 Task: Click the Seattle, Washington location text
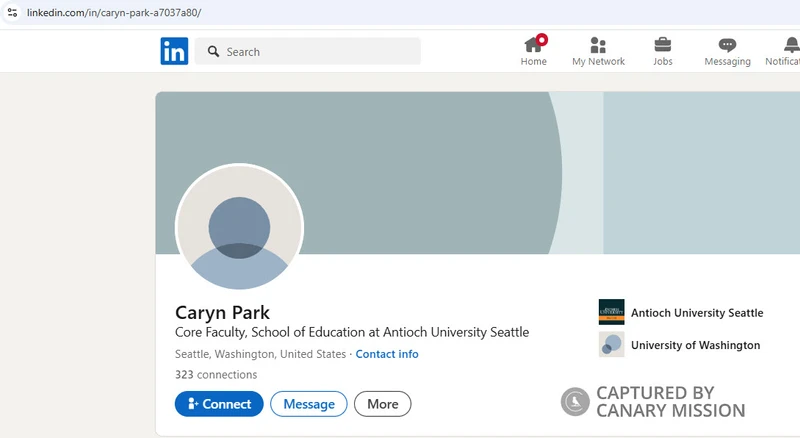click(260, 354)
